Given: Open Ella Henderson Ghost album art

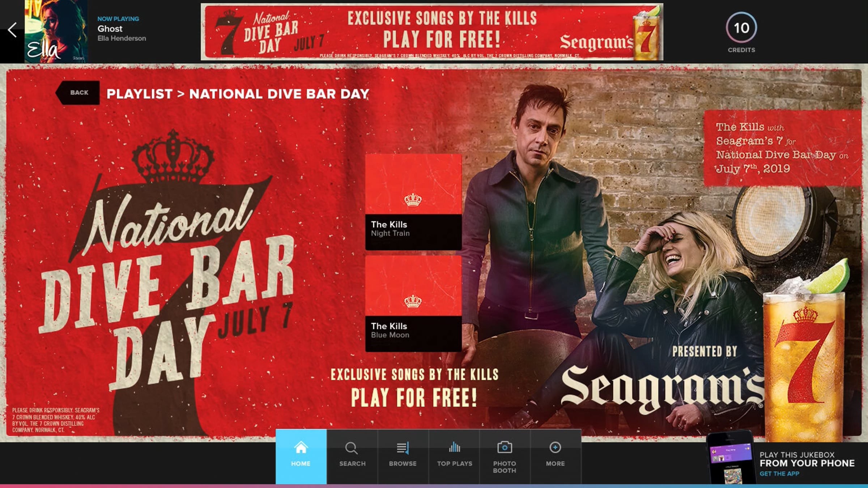Looking at the screenshot, I should tap(56, 31).
